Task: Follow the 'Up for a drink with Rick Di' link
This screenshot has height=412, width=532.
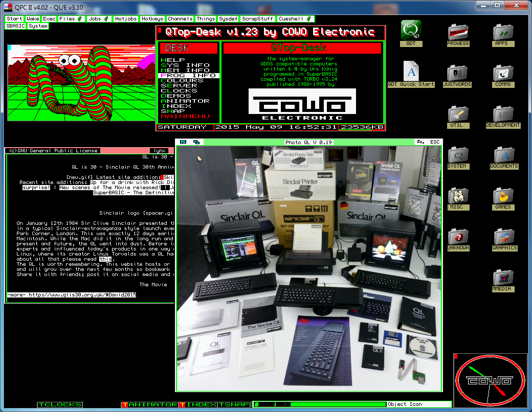Action: [x=132, y=182]
